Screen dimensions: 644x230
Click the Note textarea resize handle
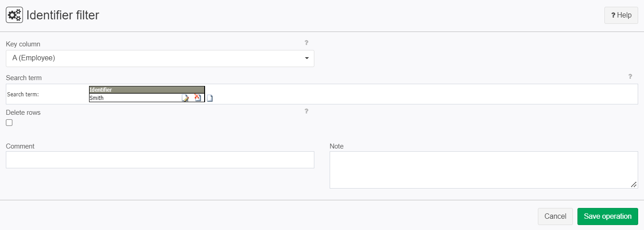634,185
